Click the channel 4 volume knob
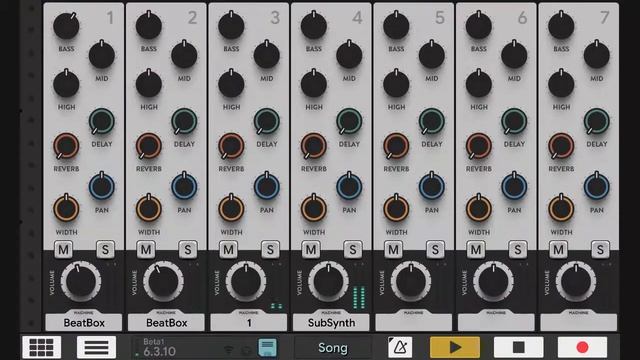This screenshot has width=640, height=360. 328,282
